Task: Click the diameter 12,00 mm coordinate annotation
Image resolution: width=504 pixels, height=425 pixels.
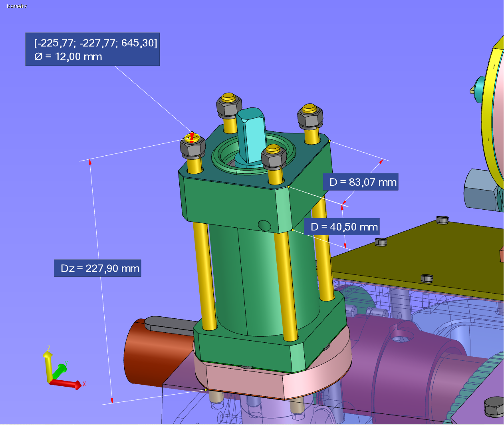Action: coord(93,50)
